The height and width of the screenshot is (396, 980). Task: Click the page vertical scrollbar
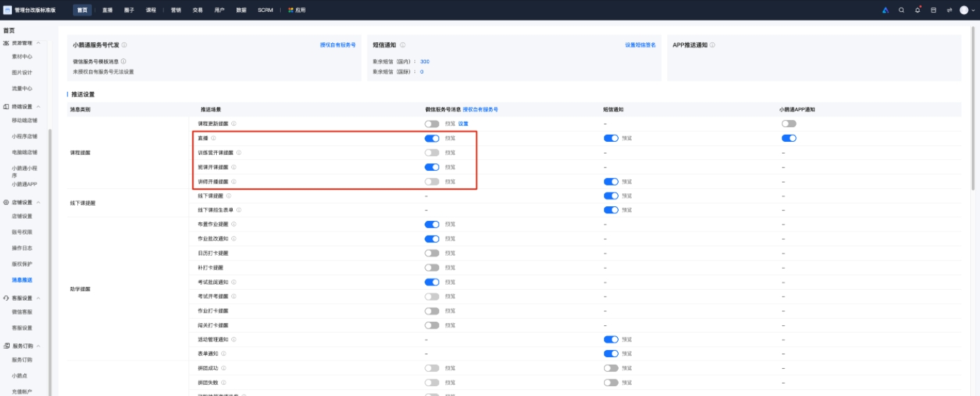973,104
